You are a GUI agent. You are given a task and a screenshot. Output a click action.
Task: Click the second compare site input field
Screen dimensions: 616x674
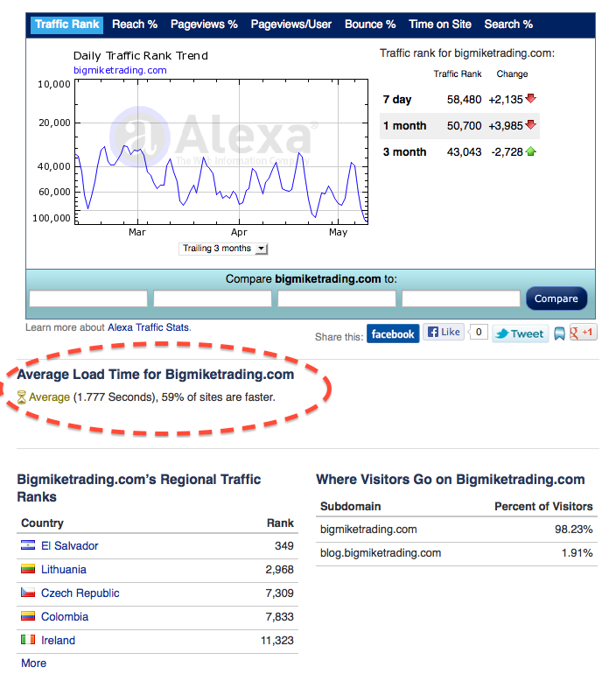point(213,298)
